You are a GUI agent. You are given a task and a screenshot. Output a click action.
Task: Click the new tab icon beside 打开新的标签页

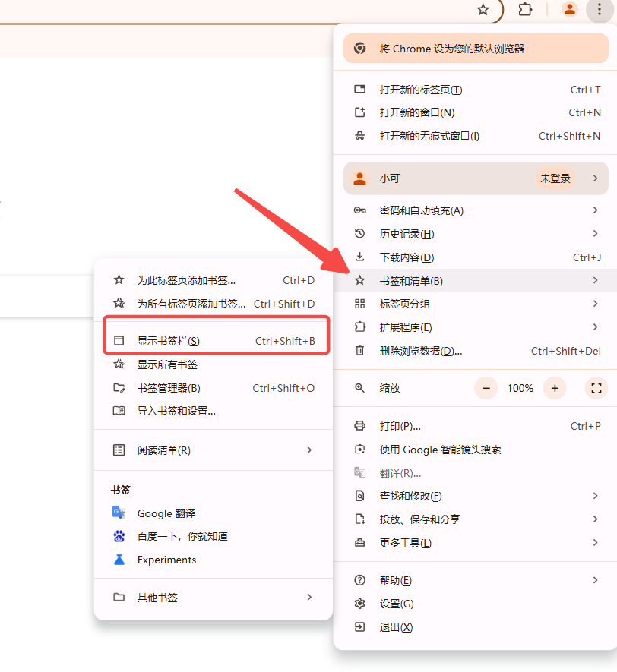click(359, 89)
